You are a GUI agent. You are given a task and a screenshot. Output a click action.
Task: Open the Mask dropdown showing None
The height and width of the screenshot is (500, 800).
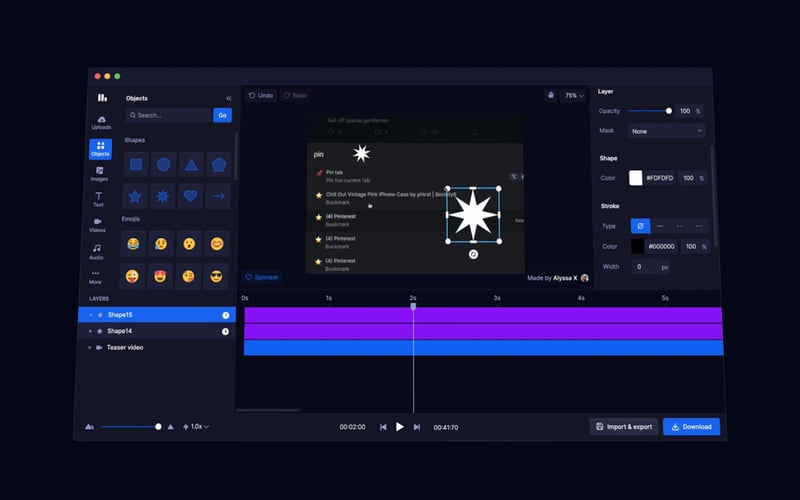coord(666,131)
